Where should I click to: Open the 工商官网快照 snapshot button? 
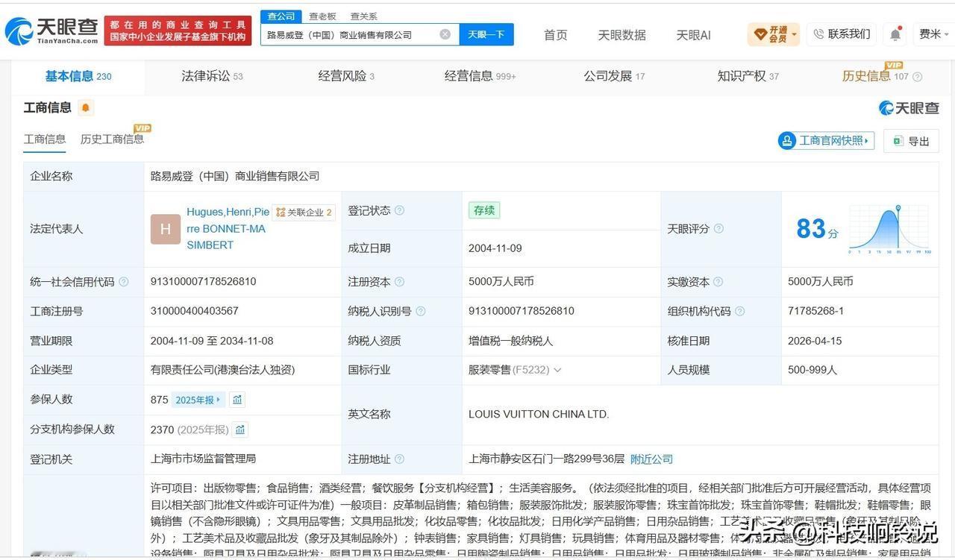point(827,140)
